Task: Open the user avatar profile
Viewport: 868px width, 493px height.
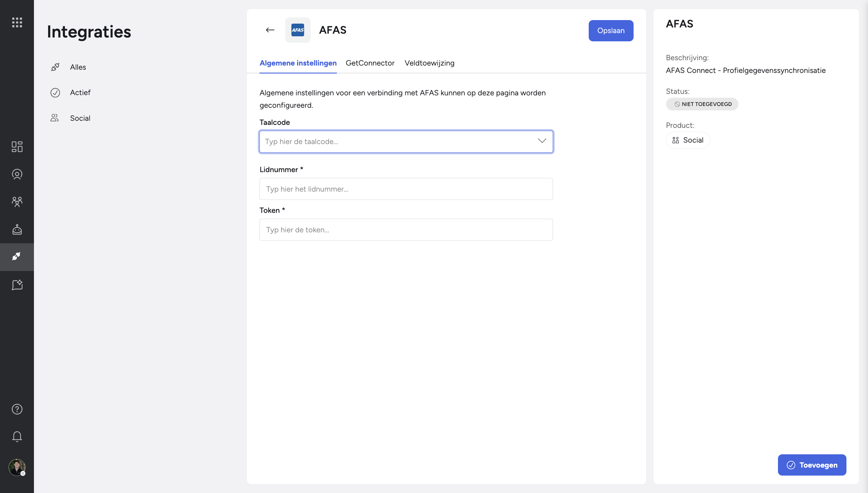Action: [17, 467]
